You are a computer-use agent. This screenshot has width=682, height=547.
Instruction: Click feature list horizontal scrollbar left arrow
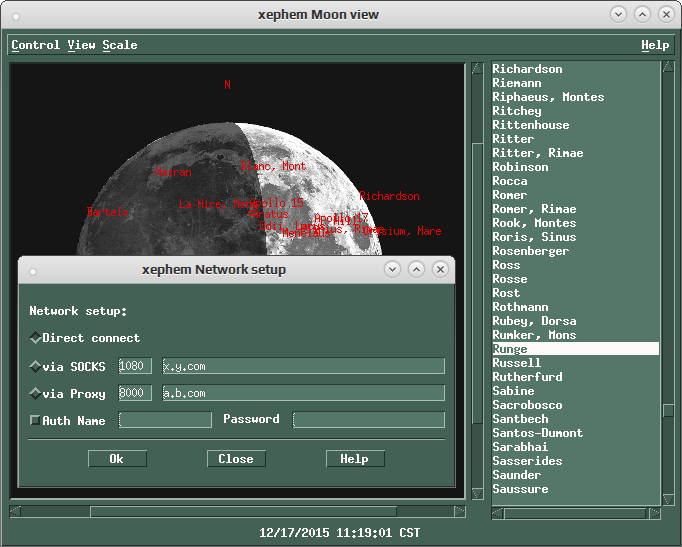[x=497, y=514]
